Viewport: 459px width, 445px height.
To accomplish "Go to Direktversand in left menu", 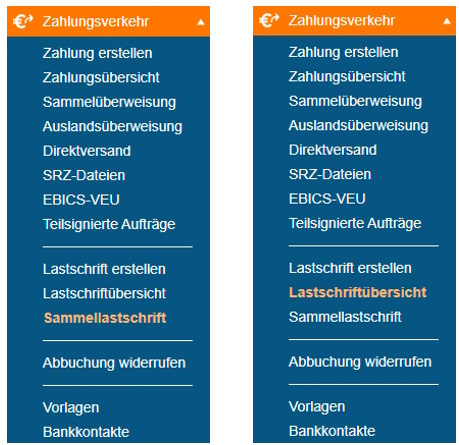I will [87, 151].
